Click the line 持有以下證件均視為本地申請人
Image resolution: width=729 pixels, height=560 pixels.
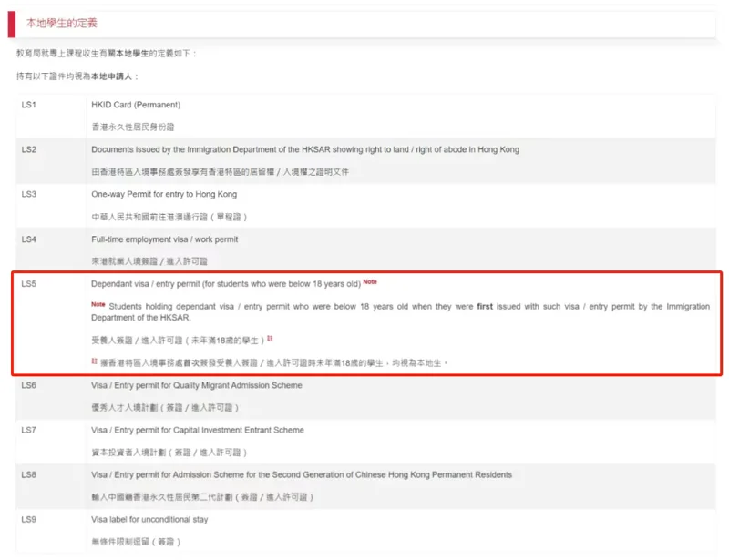point(77,76)
